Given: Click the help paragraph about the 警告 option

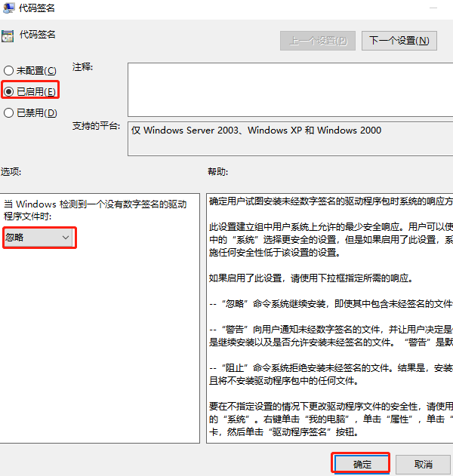Looking at the screenshot, I should [x=331, y=336].
